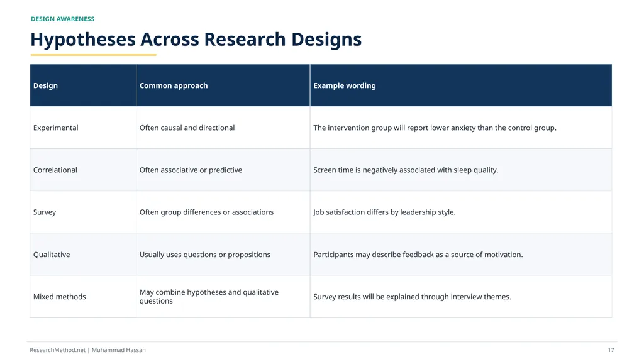This screenshot has height=362, width=644.
Task: Click the participants feedback motivation example
Action: click(418, 255)
